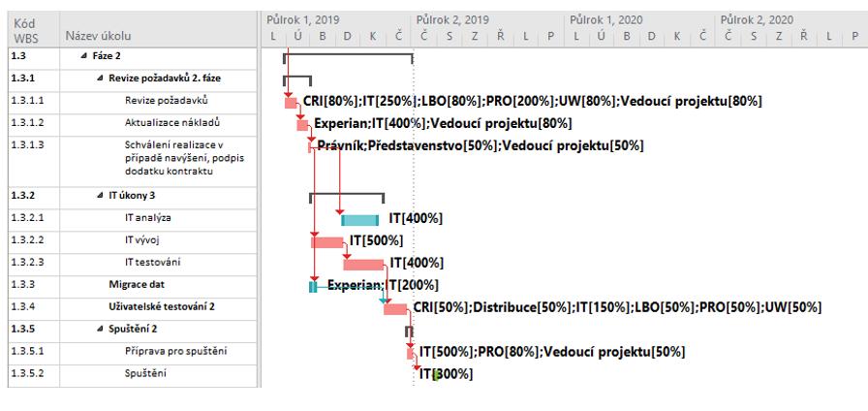
Task: Select the IT analýza task name
Action: point(148,218)
